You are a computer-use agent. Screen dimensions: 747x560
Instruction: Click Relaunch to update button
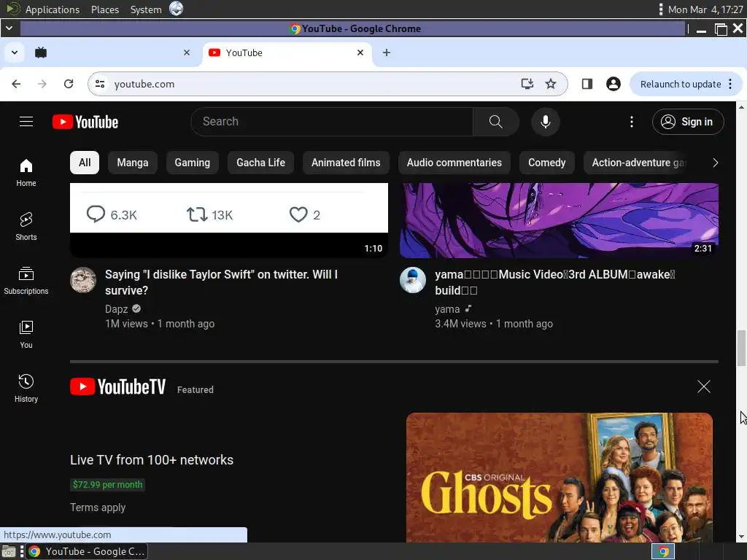(681, 84)
